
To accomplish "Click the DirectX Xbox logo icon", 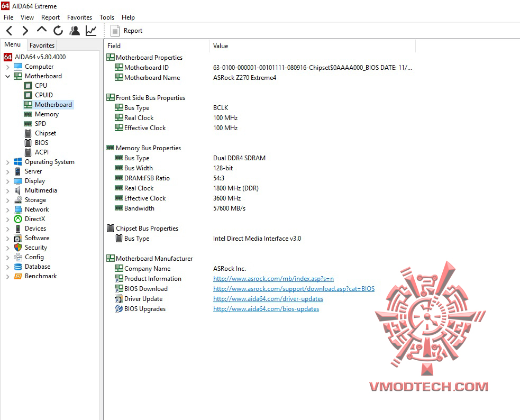I will click(18, 219).
